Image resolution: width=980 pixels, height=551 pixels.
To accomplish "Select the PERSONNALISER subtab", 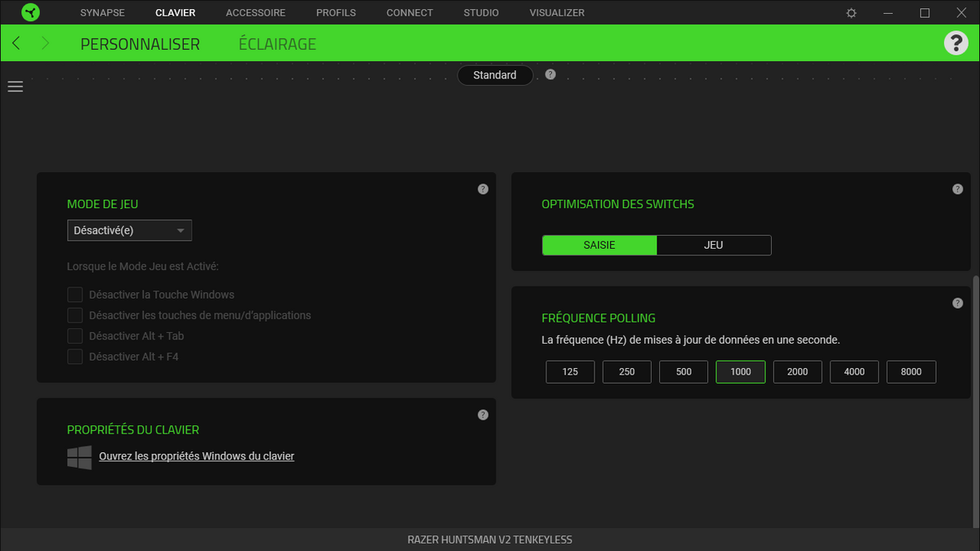I will [140, 44].
